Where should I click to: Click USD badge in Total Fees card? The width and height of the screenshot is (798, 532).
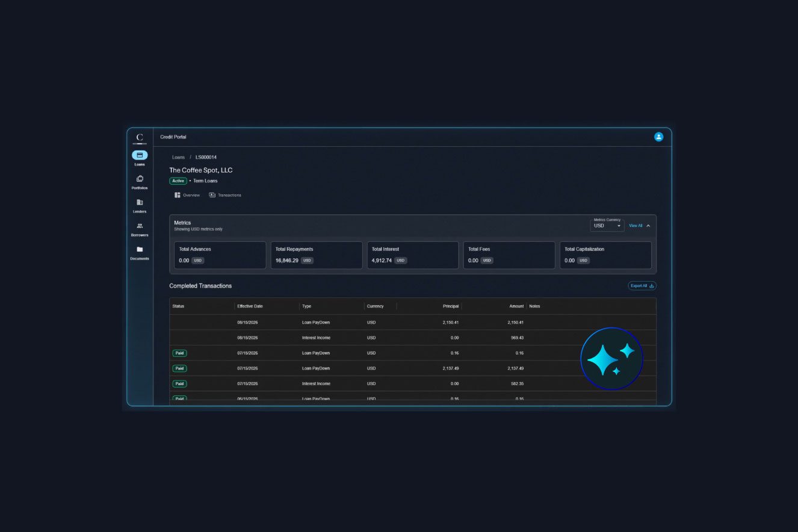click(x=487, y=261)
